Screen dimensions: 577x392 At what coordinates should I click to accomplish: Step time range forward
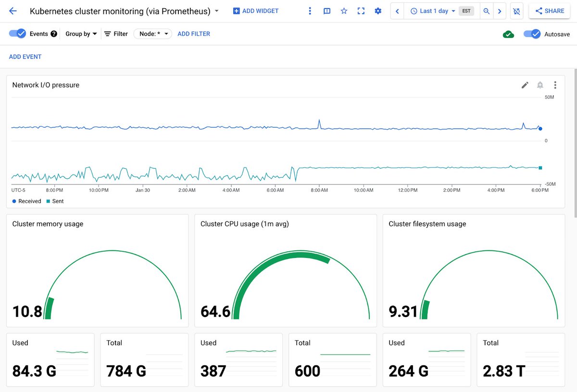(x=500, y=11)
